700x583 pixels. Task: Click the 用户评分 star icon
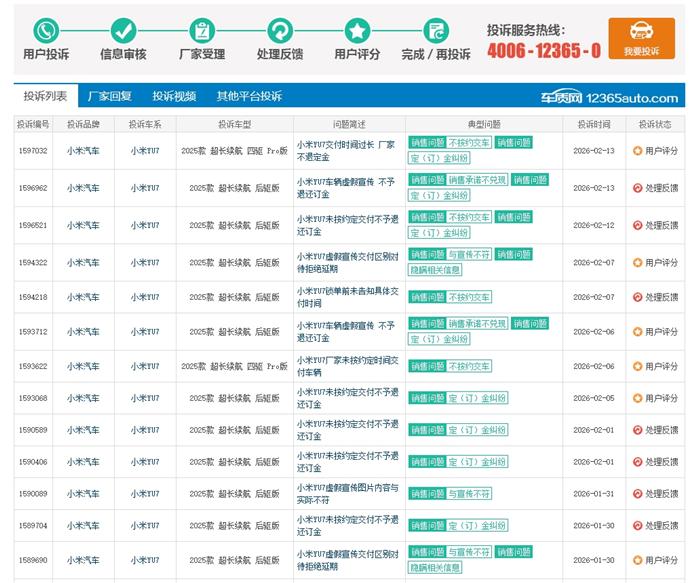click(357, 30)
